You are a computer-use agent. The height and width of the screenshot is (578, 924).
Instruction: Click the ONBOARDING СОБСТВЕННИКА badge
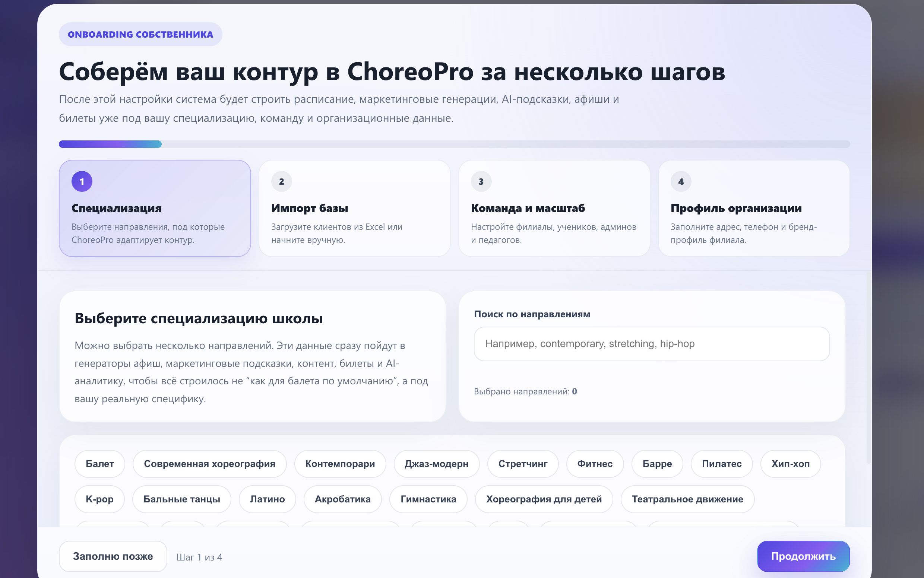(140, 34)
